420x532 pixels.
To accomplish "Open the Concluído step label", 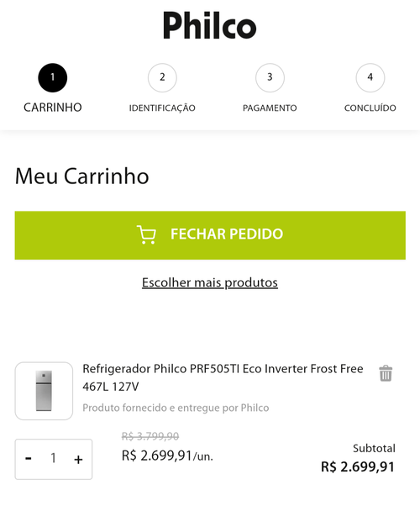I will [370, 108].
